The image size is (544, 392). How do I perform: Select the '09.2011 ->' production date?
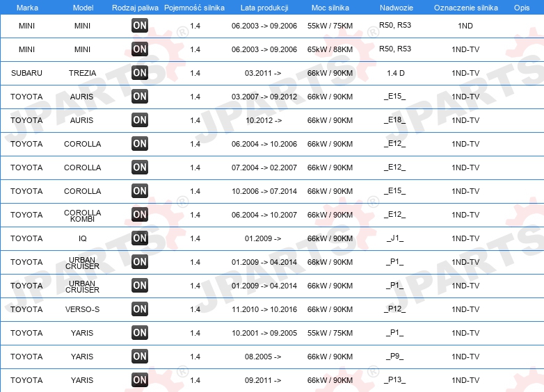point(263,380)
